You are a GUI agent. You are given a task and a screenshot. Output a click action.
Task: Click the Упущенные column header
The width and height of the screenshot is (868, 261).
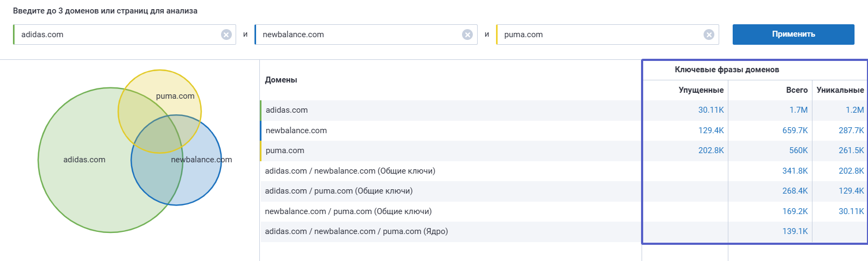[x=701, y=90]
